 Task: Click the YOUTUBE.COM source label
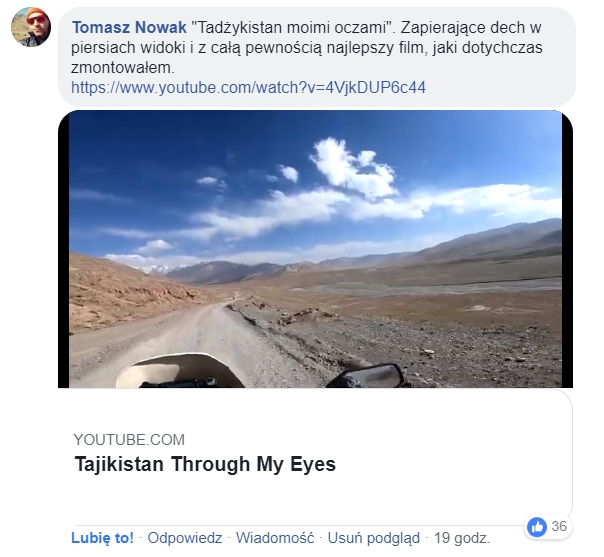click(x=129, y=440)
